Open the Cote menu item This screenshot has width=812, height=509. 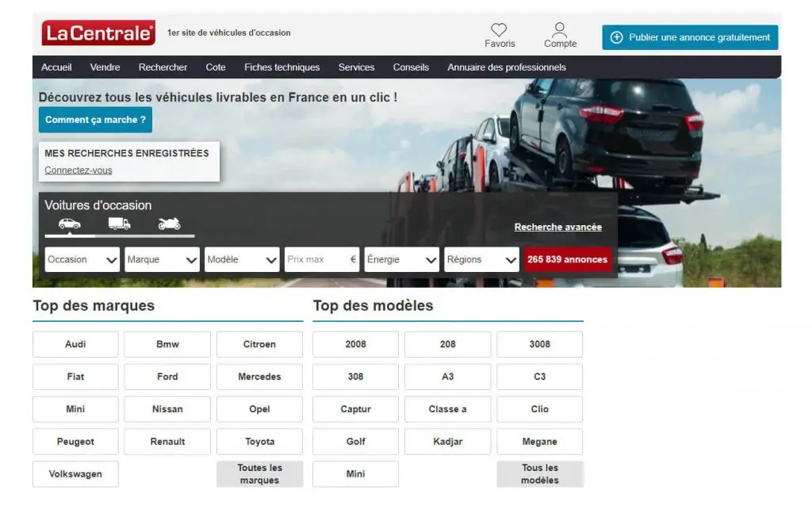click(216, 67)
